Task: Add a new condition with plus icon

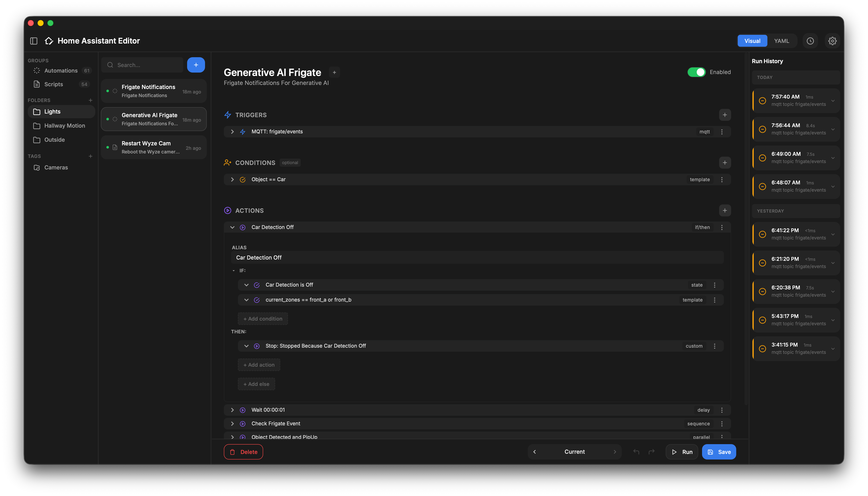Action: 724,162
